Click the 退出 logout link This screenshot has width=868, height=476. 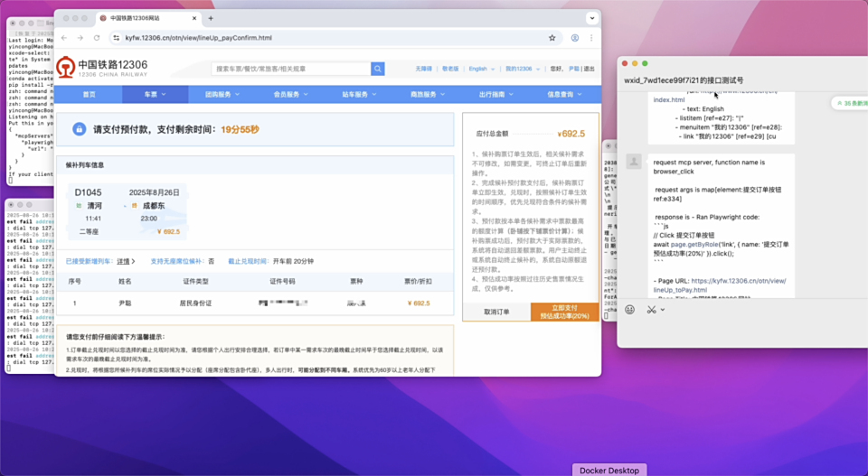point(589,70)
